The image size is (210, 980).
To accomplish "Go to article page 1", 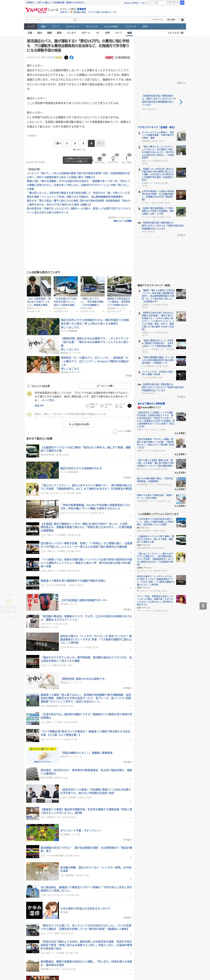I will point(67,143).
